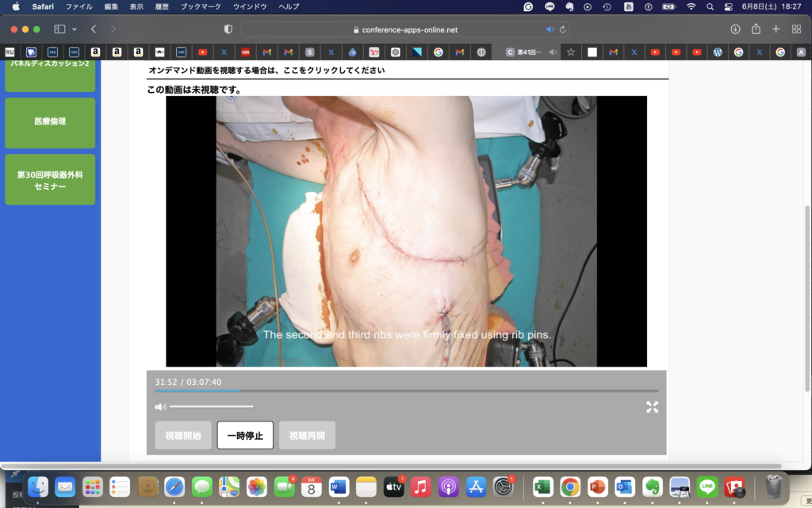812x508 pixels.
Task: Open the Safari share icon
Action: click(x=756, y=29)
